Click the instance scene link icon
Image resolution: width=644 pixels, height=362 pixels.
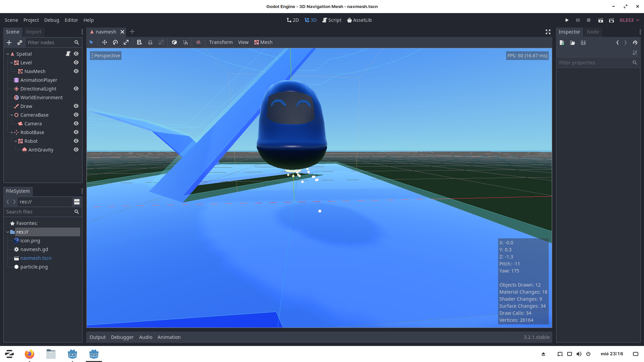tap(19, 43)
